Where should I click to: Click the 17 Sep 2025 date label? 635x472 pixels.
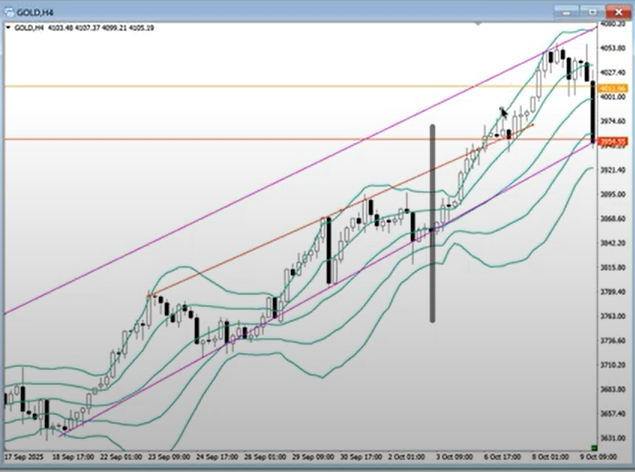(26, 456)
